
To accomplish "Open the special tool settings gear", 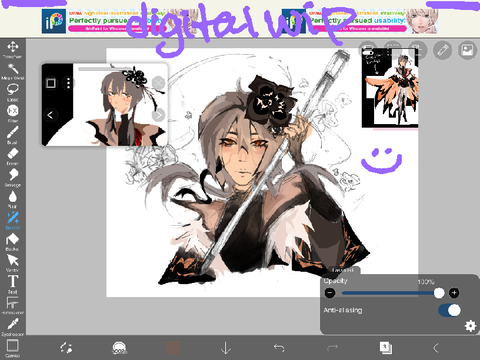I will pyautogui.click(x=470, y=326).
